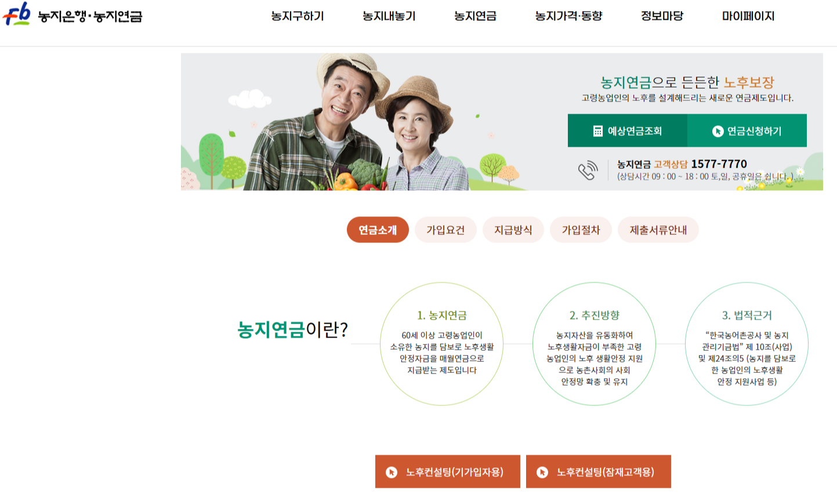Open the 제출서류안내 tab
The image size is (837, 504).
[658, 230]
